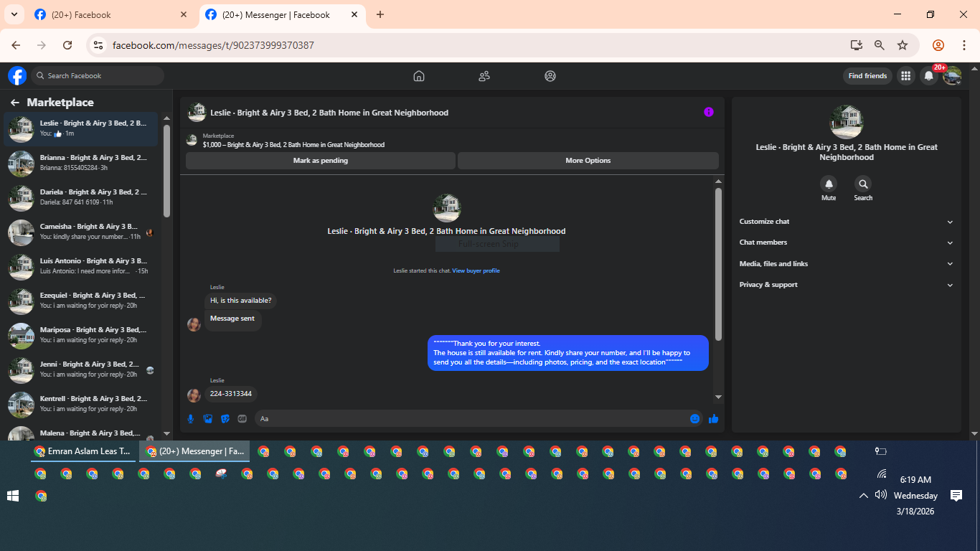980x551 pixels.
Task: Attach a file with photo icon
Action: tap(208, 419)
